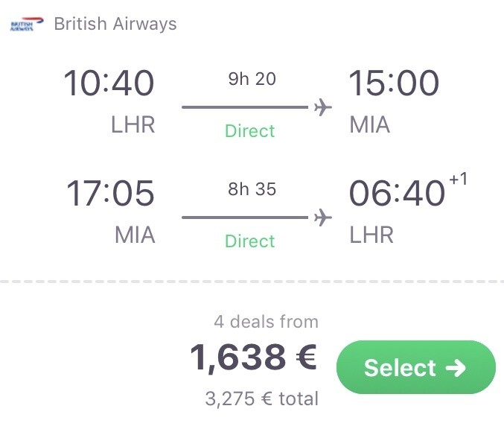Click the 4 deals from text
Image resolution: width=504 pixels, height=435 pixels.
pos(266,322)
